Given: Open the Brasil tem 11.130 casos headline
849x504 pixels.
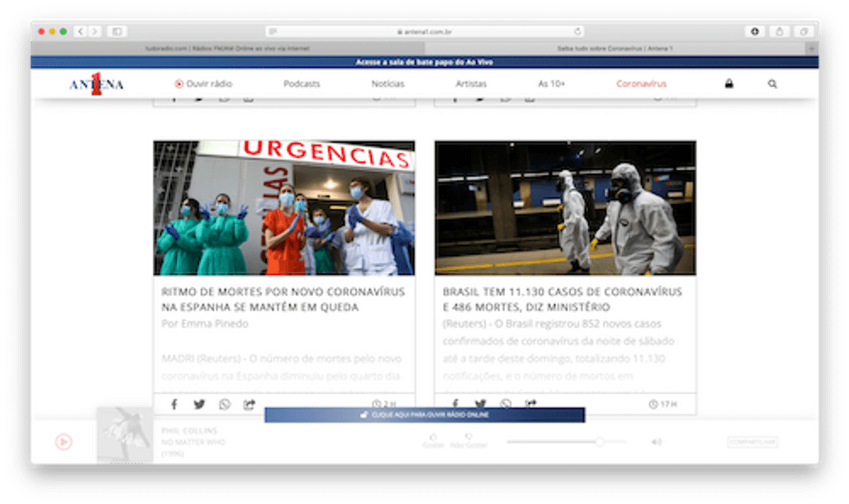Looking at the screenshot, I should point(562,300).
